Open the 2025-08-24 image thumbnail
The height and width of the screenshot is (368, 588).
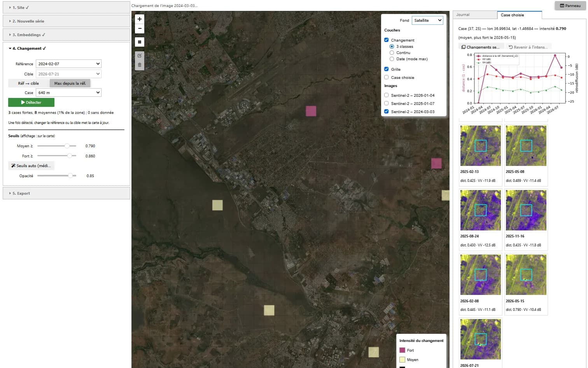[481, 210]
